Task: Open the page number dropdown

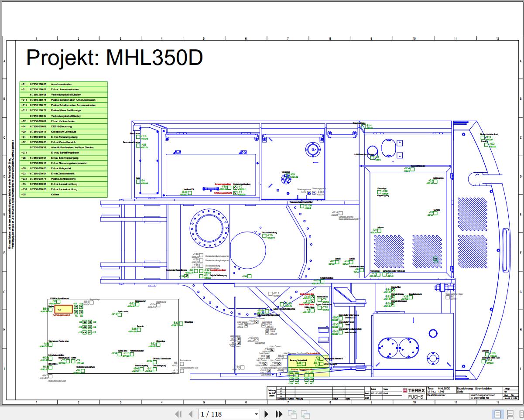Action: (x=255, y=413)
